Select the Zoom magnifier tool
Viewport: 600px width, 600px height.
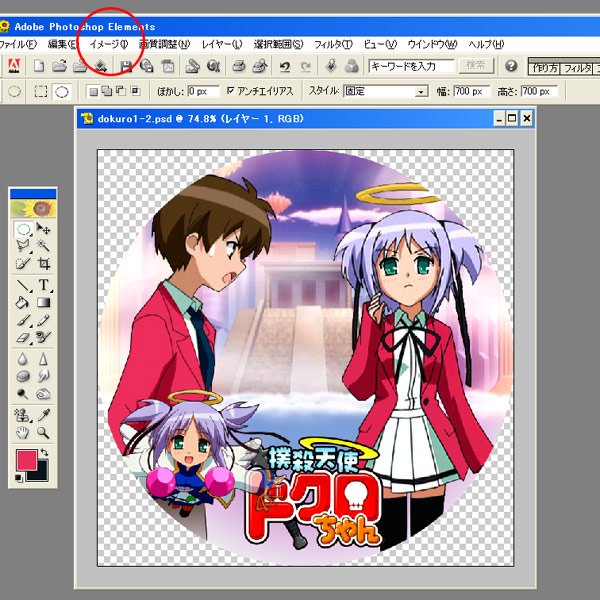43,433
